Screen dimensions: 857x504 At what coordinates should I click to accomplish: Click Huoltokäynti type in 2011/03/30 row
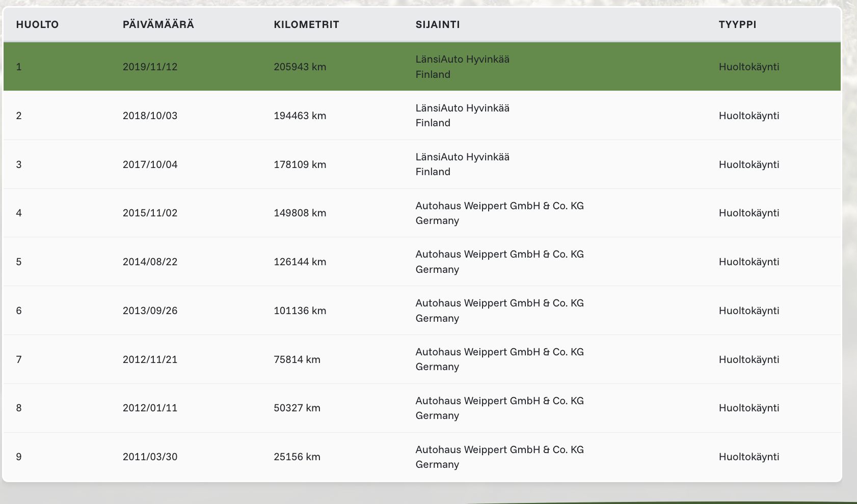749,457
